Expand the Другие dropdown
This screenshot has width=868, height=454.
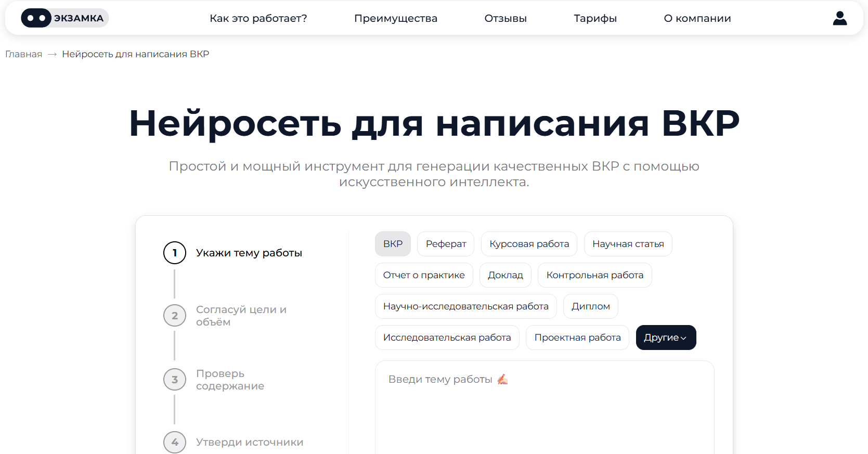(x=666, y=338)
